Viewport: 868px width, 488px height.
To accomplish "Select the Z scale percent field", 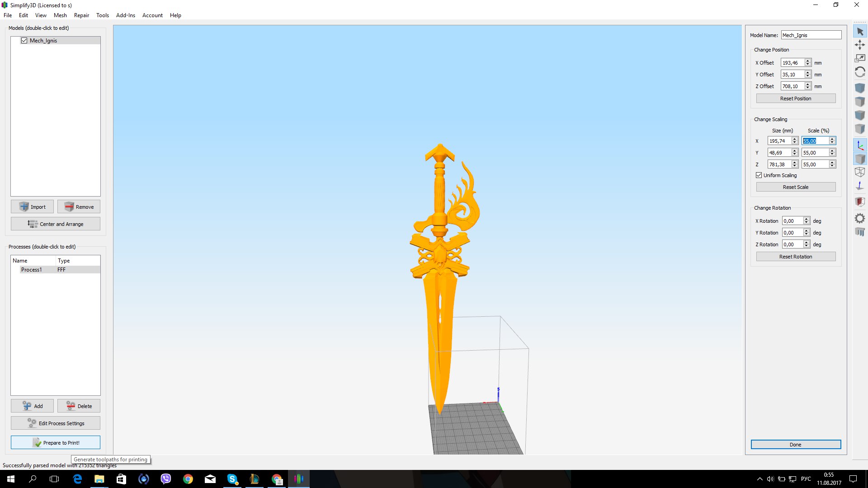I will pyautogui.click(x=815, y=164).
